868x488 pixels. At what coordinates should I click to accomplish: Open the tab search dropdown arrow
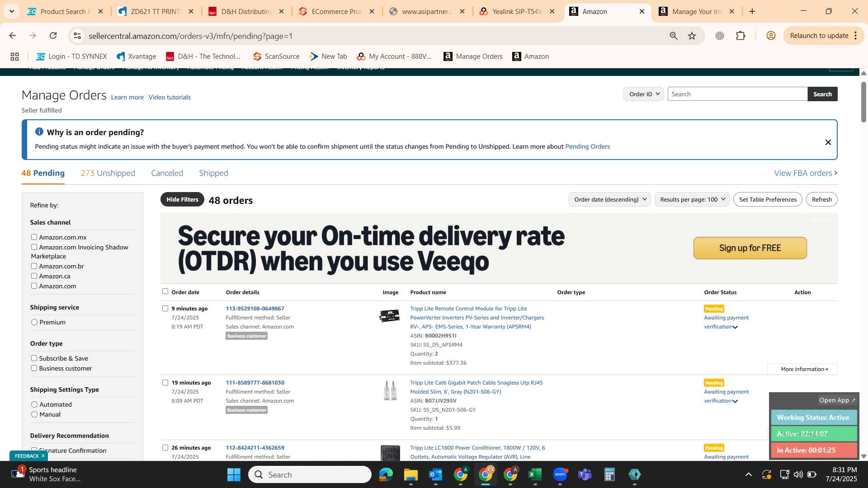point(11,11)
